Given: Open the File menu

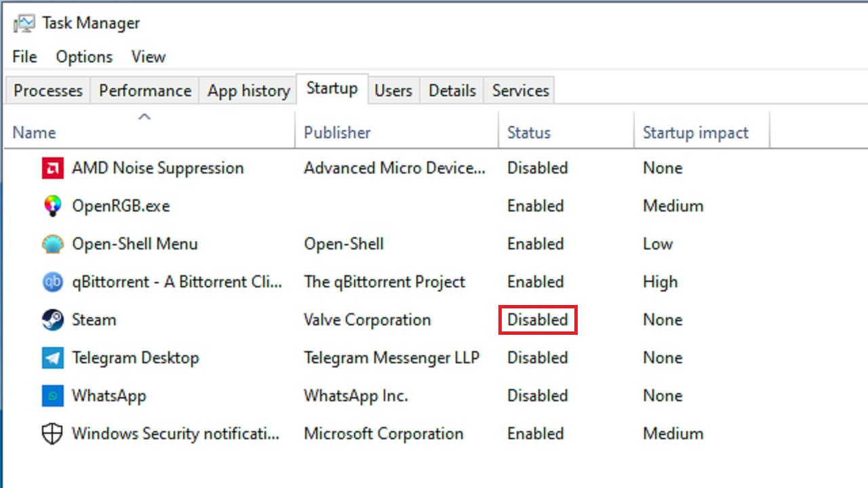Looking at the screenshot, I should [x=24, y=57].
